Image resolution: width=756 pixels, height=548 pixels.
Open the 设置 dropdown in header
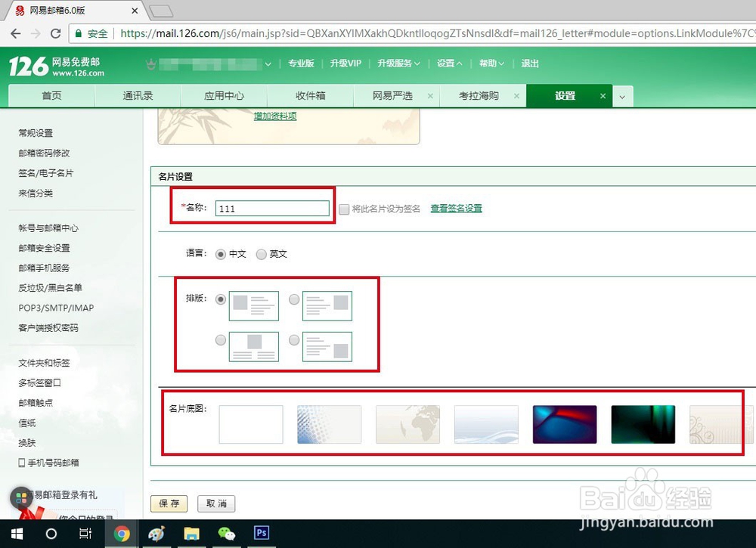point(449,63)
